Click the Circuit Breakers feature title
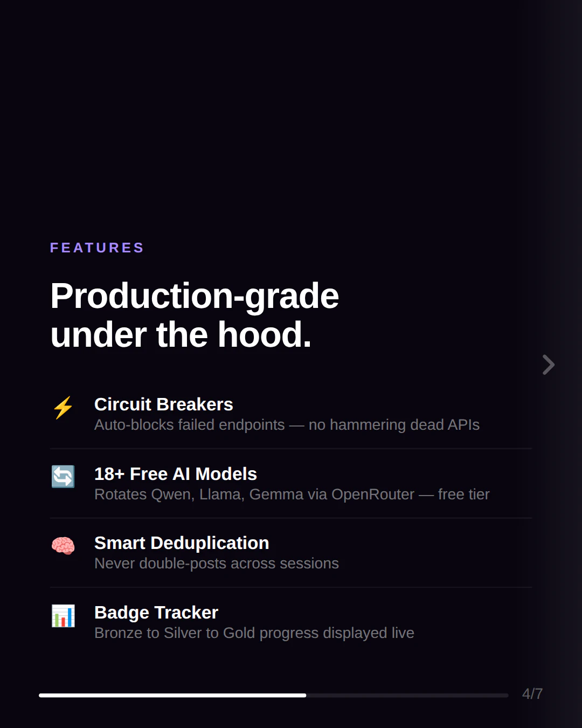The width and height of the screenshot is (582, 728). 163,404
